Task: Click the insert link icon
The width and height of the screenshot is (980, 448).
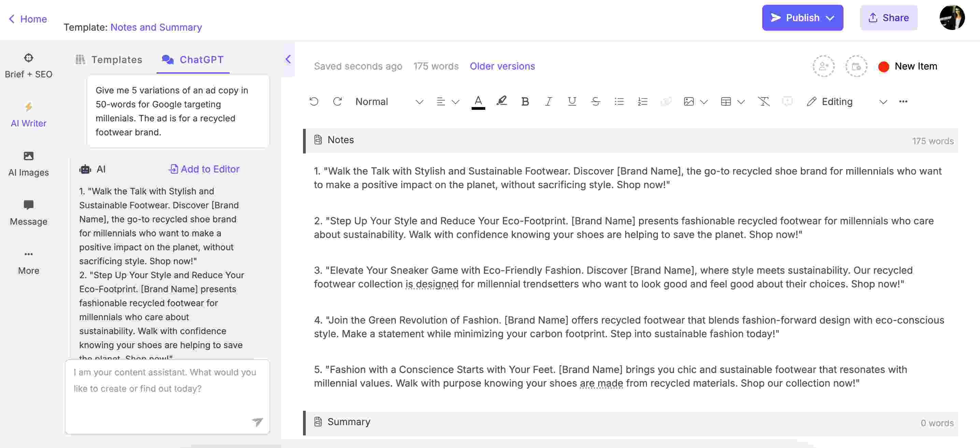Action: 665,102
